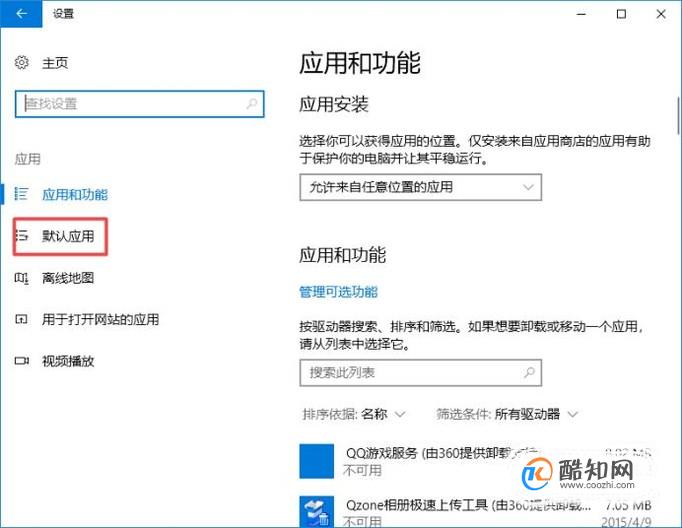Open the 排序依据 名称 sort dropdown
The width and height of the screenshot is (682, 528).
[354, 414]
